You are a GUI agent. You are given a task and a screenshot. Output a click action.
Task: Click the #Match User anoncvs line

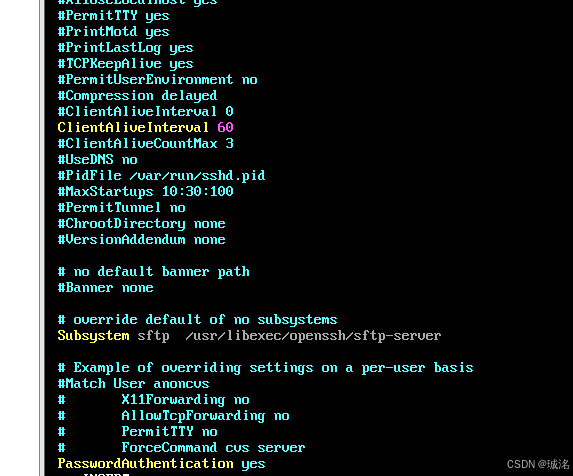[133, 384]
